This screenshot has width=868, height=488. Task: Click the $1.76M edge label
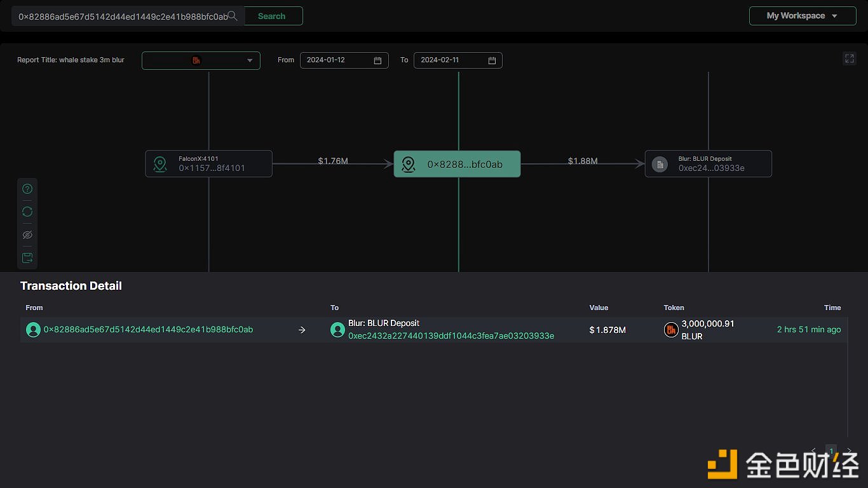tap(333, 161)
